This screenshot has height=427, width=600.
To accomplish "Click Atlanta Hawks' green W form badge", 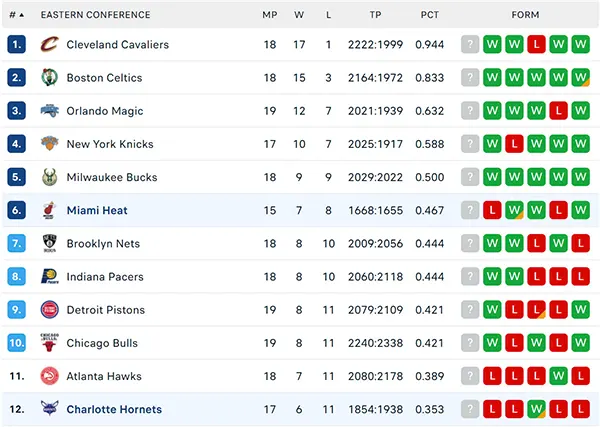I will tap(559, 376).
